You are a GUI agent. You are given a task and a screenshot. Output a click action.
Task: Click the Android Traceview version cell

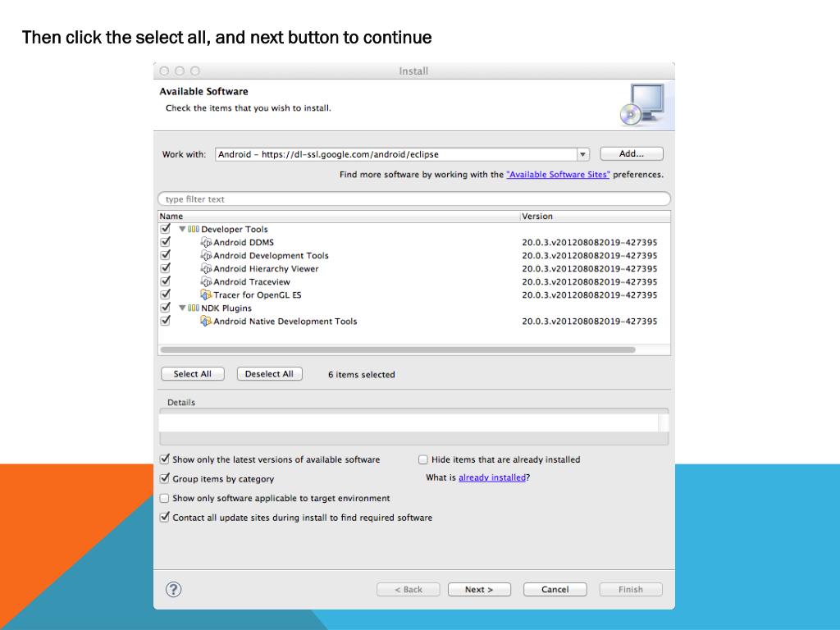tap(589, 282)
